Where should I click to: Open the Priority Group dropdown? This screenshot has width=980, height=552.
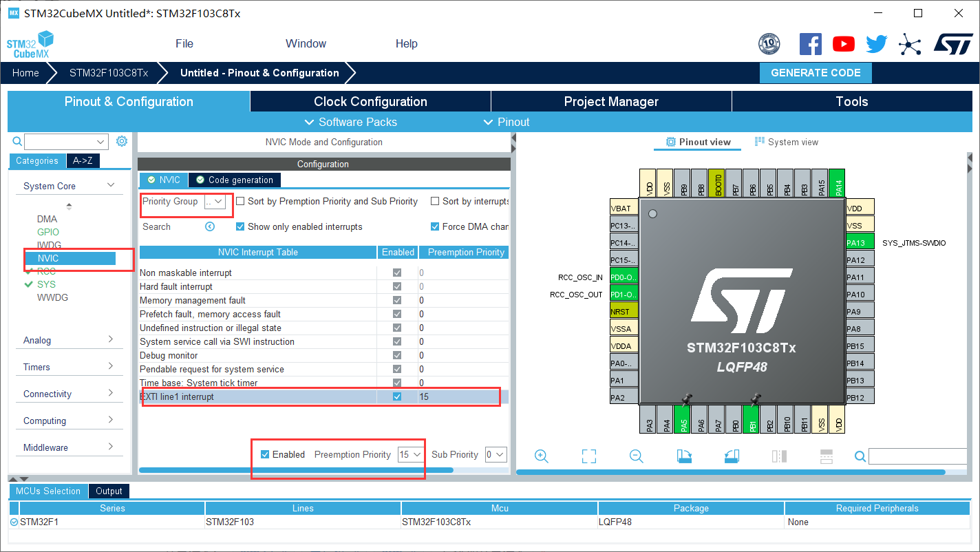point(215,202)
